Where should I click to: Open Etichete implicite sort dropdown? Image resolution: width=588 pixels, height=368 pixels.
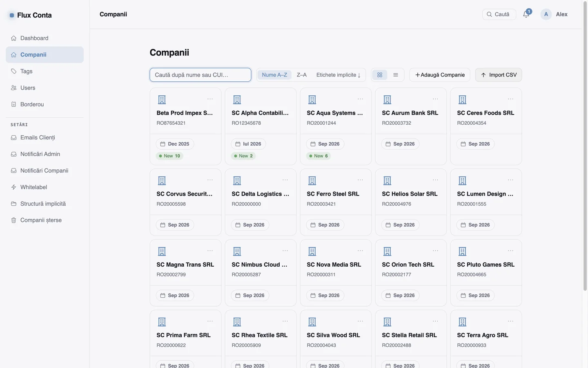pos(338,75)
